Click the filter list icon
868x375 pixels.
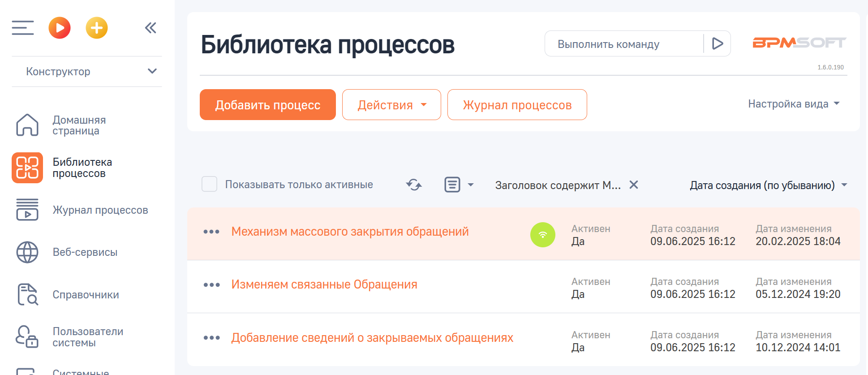pyautogui.click(x=452, y=185)
